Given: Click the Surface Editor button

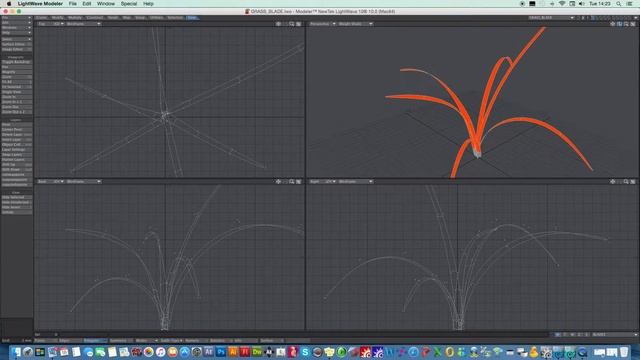Looking at the screenshot, I should (x=16, y=44).
